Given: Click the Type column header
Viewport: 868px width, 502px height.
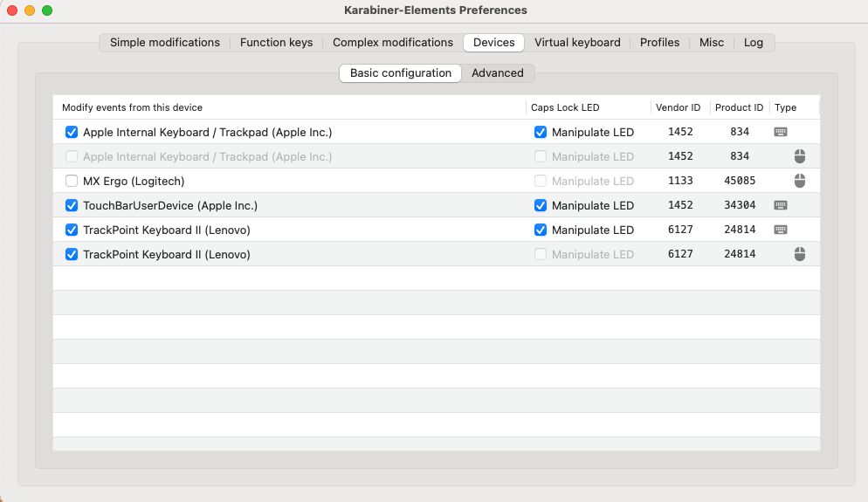Looking at the screenshot, I should (x=795, y=107).
